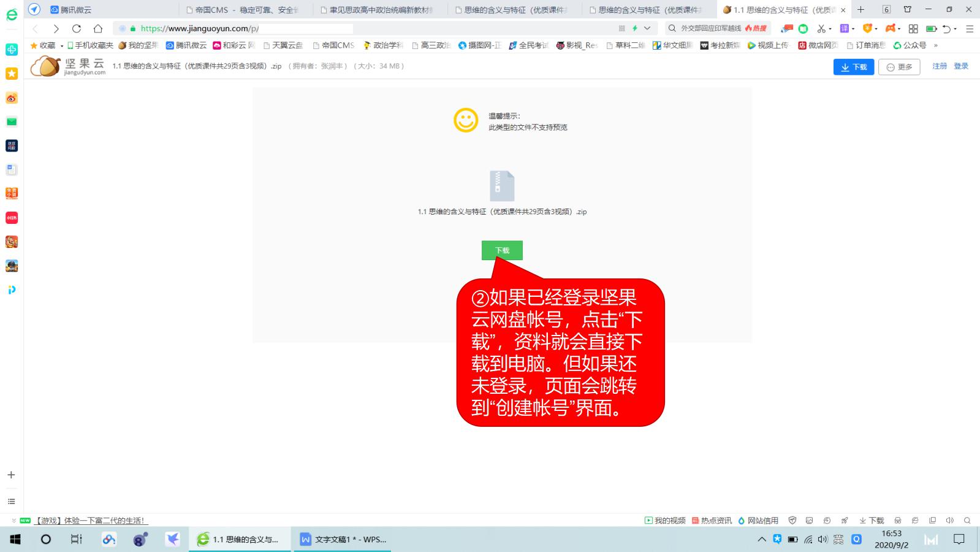This screenshot has height=552, width=980.
Task: Switch to the 文字文稿1 WPS taskbar window
Action: [343, 539]
